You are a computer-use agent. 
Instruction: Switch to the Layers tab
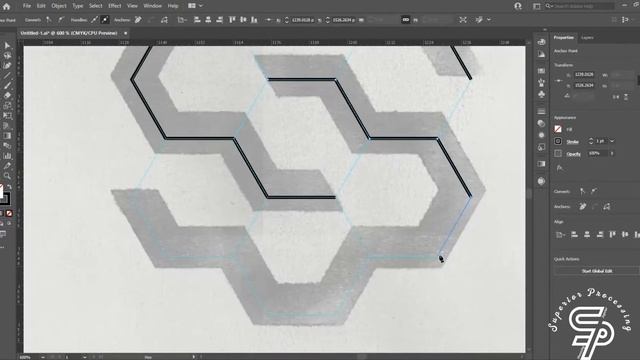click(x=587, y=38)
